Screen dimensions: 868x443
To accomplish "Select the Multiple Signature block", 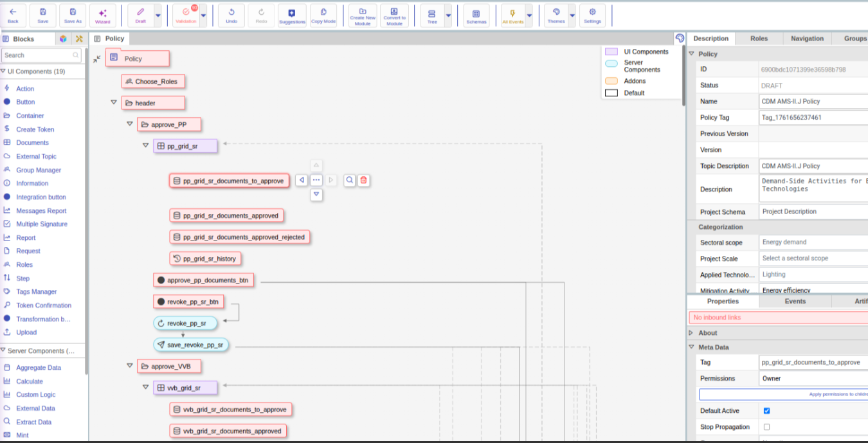I will click(x=42, y=224).
